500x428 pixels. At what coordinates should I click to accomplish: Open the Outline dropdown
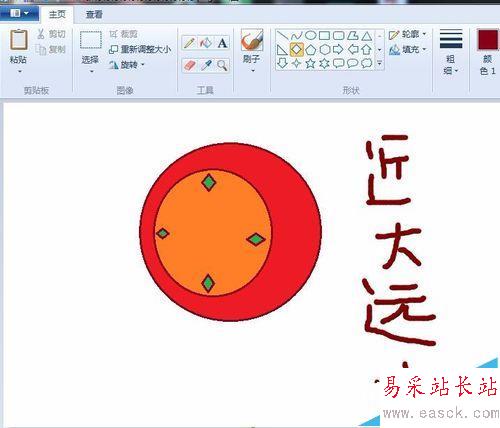point(407,34)
